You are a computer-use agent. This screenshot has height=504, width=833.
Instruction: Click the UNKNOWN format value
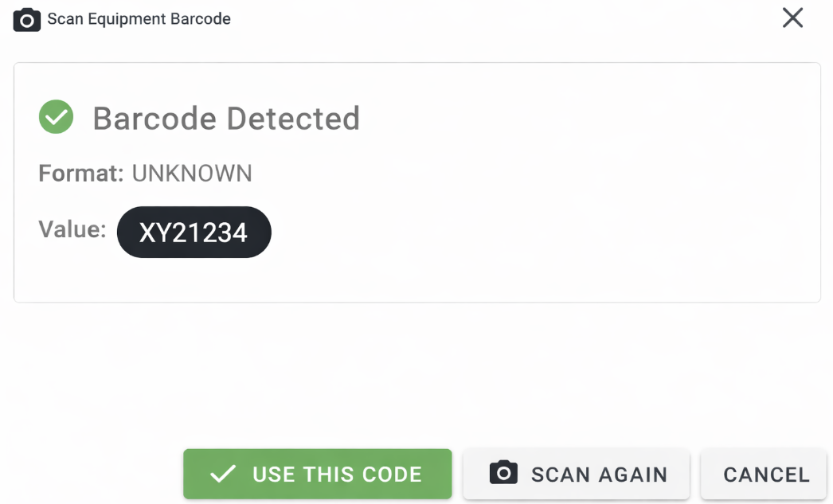(192, 173)
